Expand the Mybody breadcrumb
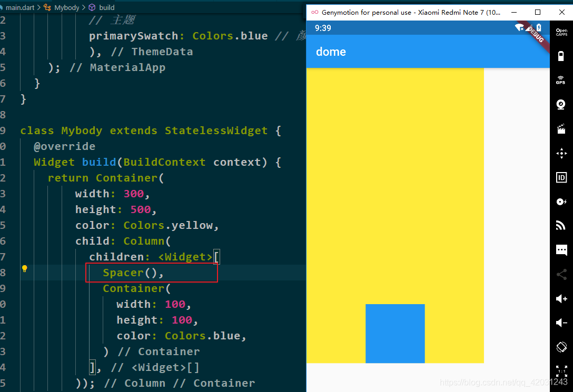Viewport: 573px width, 392px height. click(x=65, y=7)
